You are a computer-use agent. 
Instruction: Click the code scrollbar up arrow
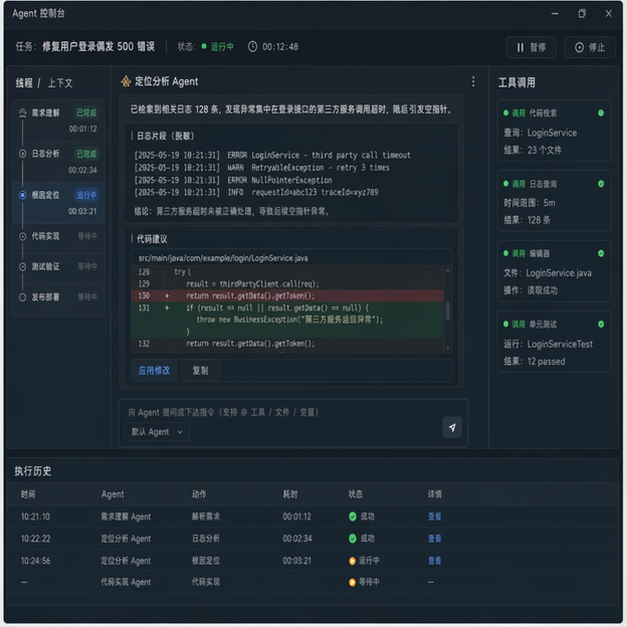point(447,271)
